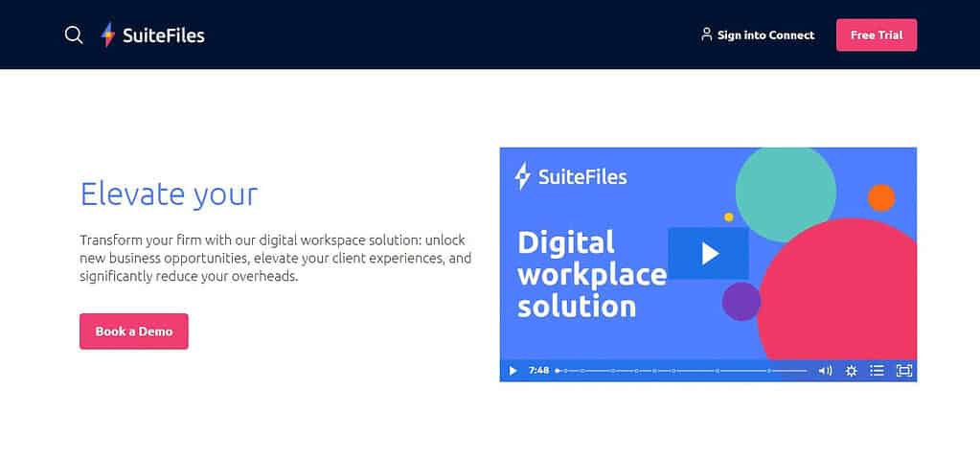Click small play icon in video control bar
980x457 pixels.
513,371
